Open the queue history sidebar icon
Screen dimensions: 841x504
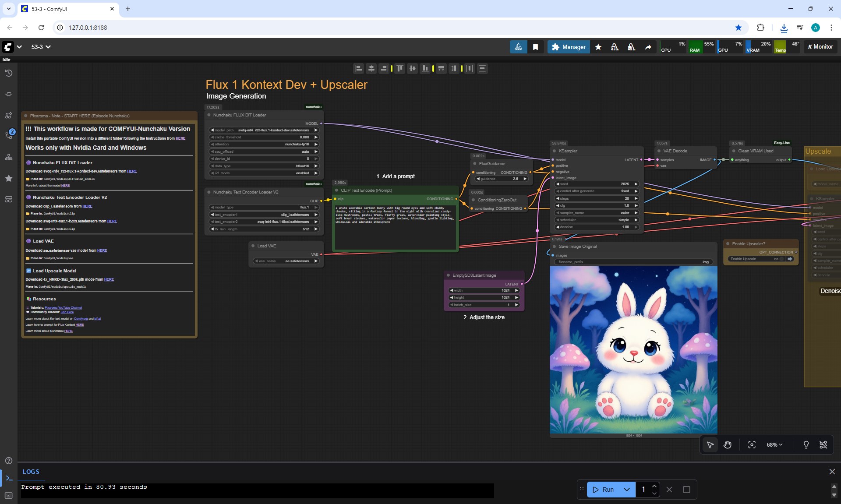[9, 73]
